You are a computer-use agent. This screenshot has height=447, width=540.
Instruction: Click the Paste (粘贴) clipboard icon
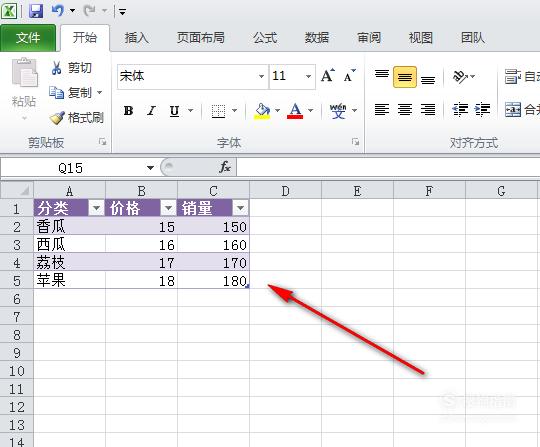24,73
